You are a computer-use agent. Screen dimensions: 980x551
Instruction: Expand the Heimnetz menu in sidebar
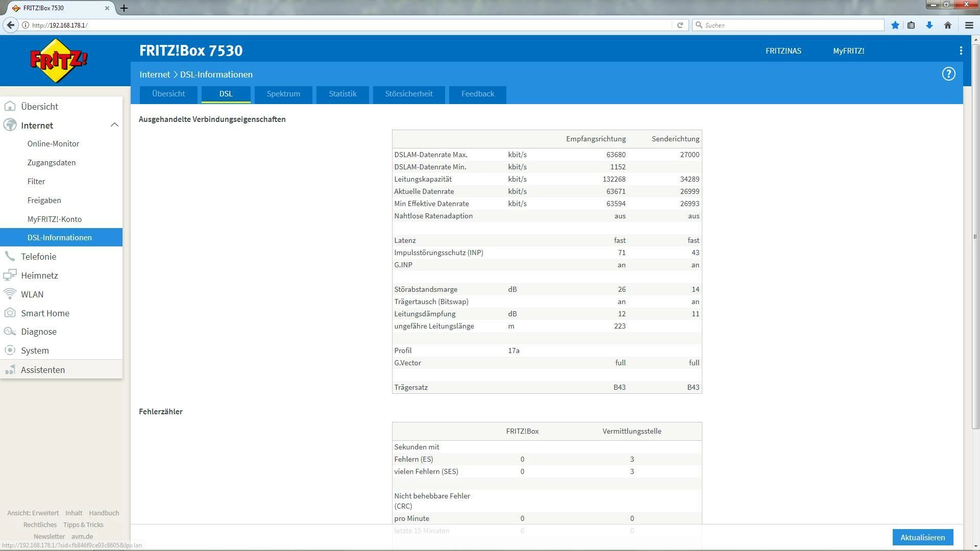pyautogui.click(x=39, y=275)
